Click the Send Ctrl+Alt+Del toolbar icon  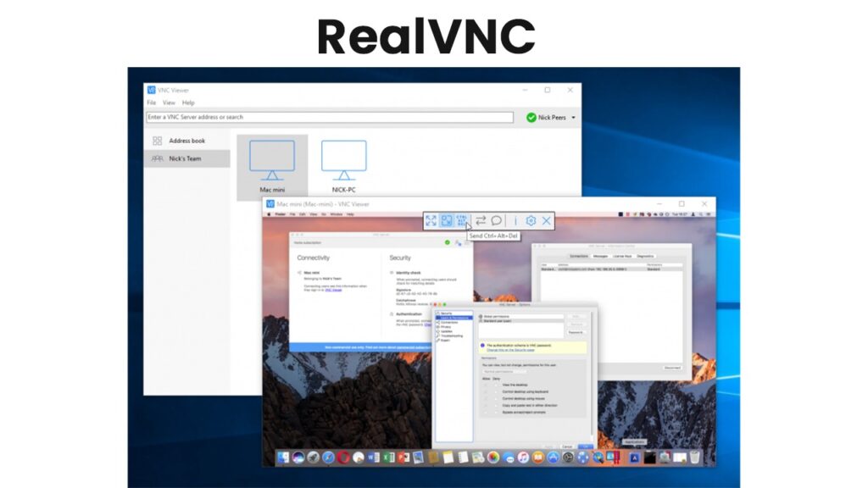click(462, 220)
